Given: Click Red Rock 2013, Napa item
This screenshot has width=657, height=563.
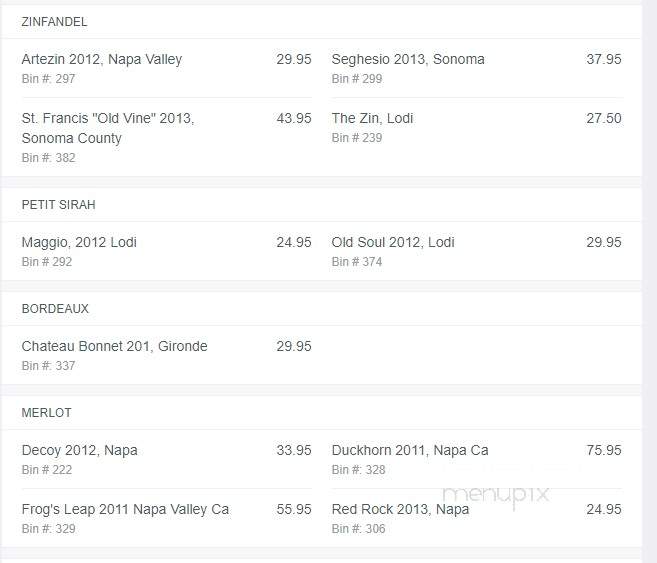Looking at the screenshot, I should coord(400,509).
